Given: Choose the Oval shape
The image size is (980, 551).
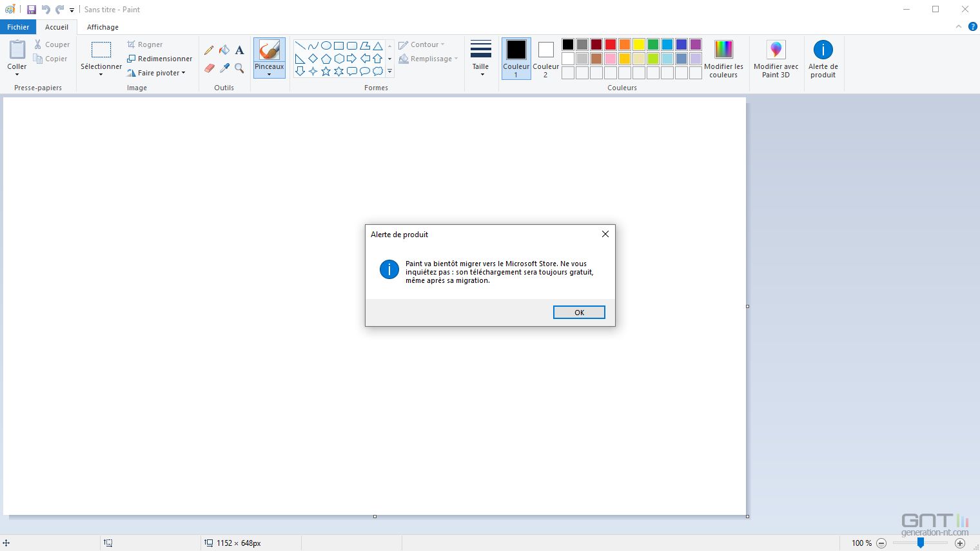Looking at the screenshot, I should click(326, 46).
